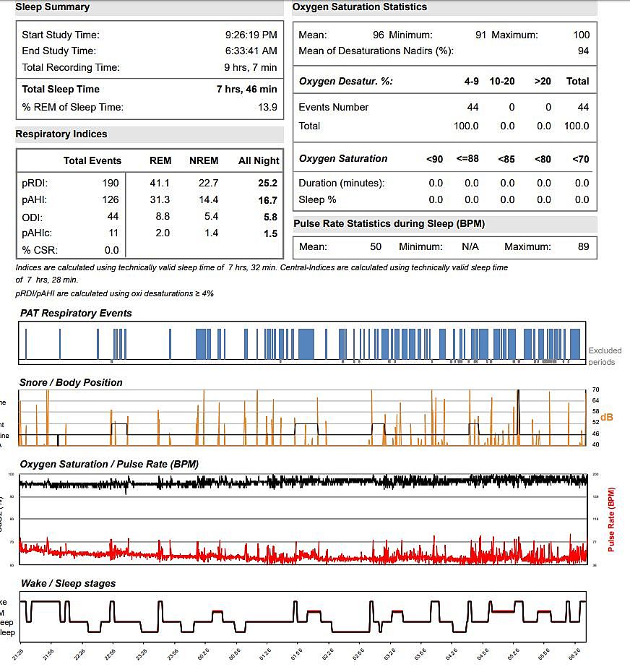Select the pAHIc total events value 11
The width and height of the screenshot is (630, 672).
click(113, 233)
